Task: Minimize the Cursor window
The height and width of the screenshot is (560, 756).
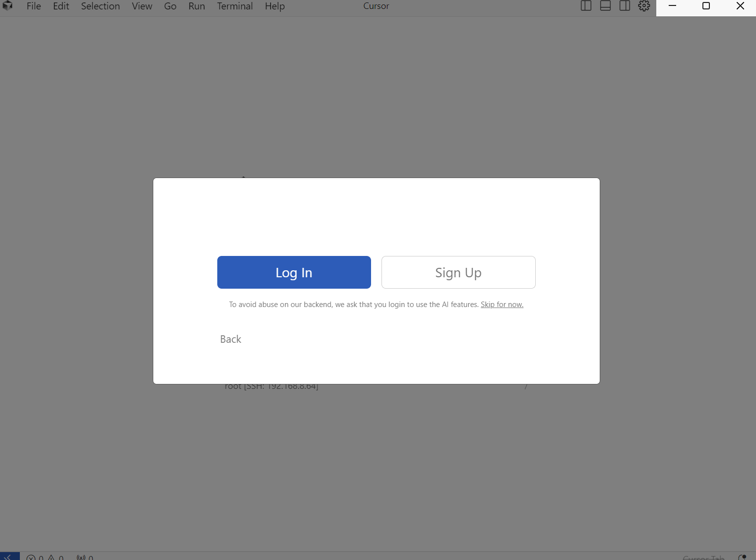Action: 673,6
